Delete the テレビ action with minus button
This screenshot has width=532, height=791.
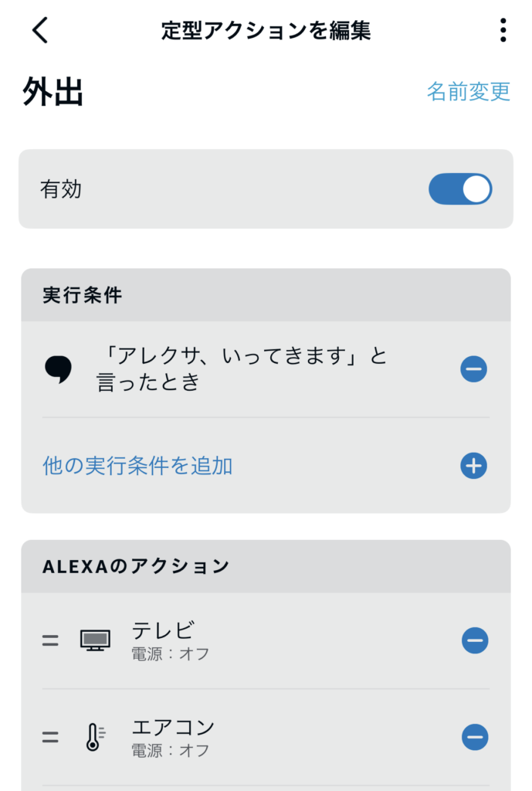[x=474, y=640]
